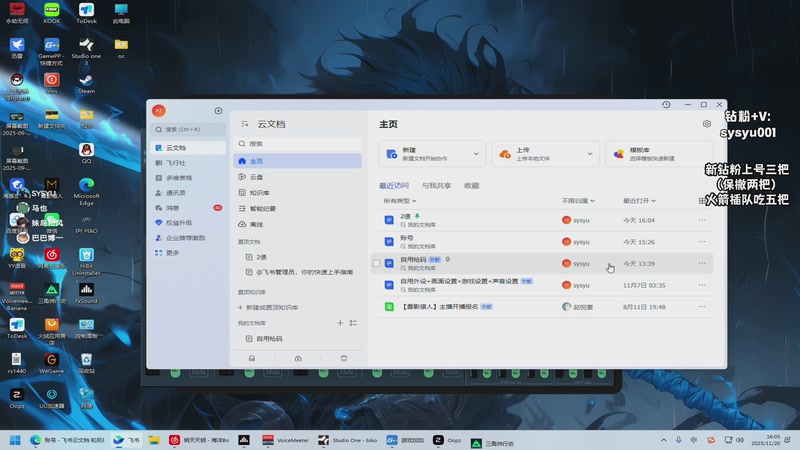
Task: Click 新建或置顶知识库 link
Action: [x=268, y=308]
